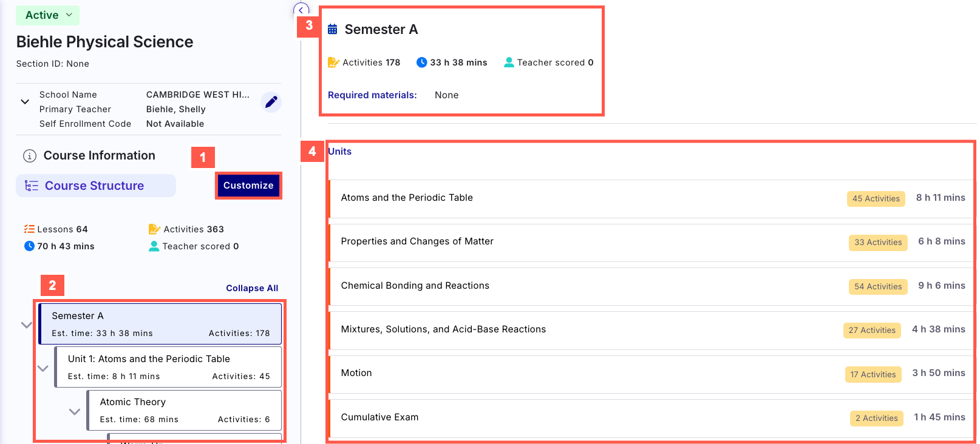The width and height of the screenshot is (980, 444).
Task: Click the Customize button
Action: point(248,186)
